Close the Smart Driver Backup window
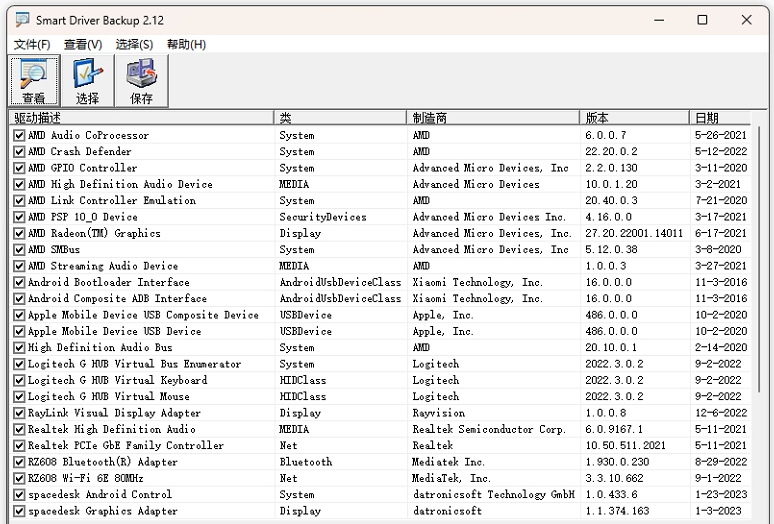The height and width of the screenshot is (524, 774). pyautogui.click(x=746, y=20)
